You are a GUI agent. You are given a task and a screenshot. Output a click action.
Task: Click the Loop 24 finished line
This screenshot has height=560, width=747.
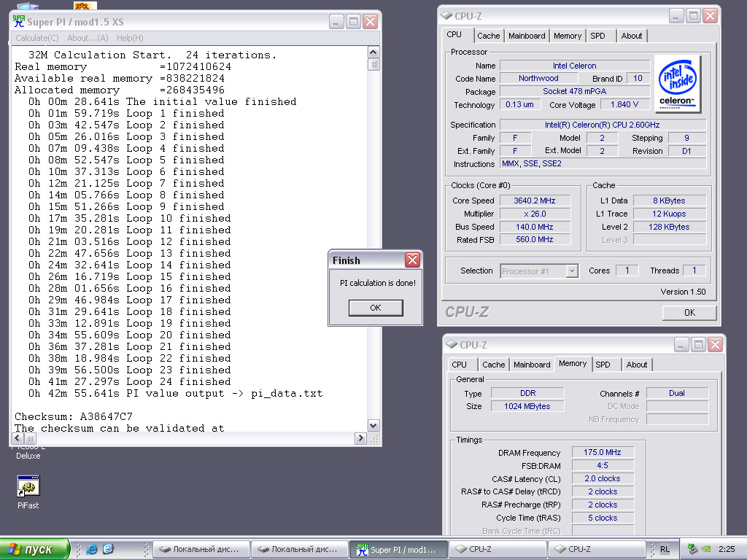coord(130,382)
